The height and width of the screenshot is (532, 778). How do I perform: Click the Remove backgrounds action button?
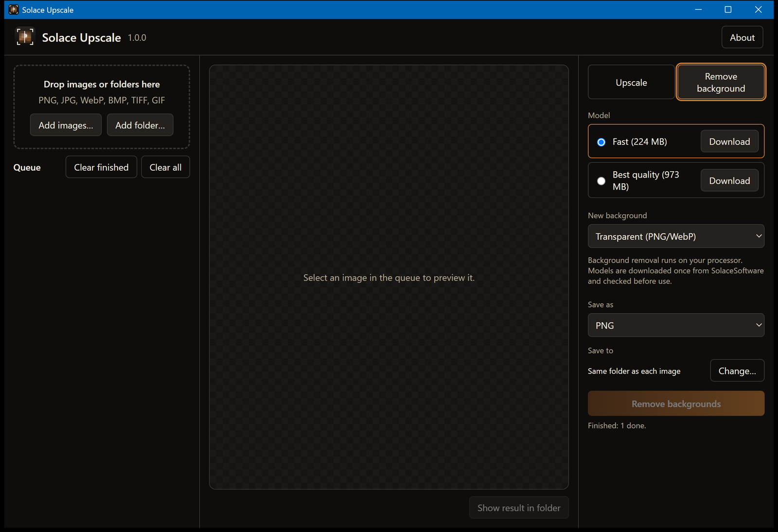click(676, 404)
